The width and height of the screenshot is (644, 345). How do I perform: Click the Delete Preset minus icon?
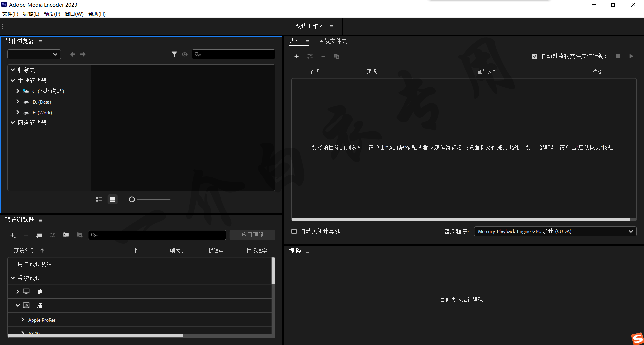[x=26, y=235]
